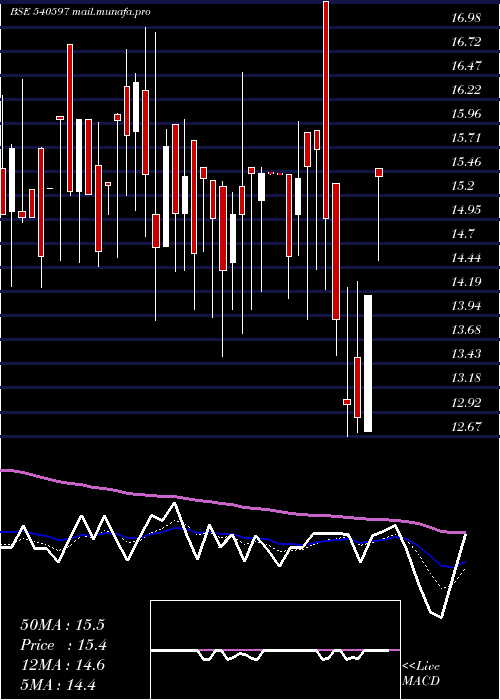The image size is (500, 700).
Task: Select the 13.43 price axis label
Action: [x=466, y=354]
